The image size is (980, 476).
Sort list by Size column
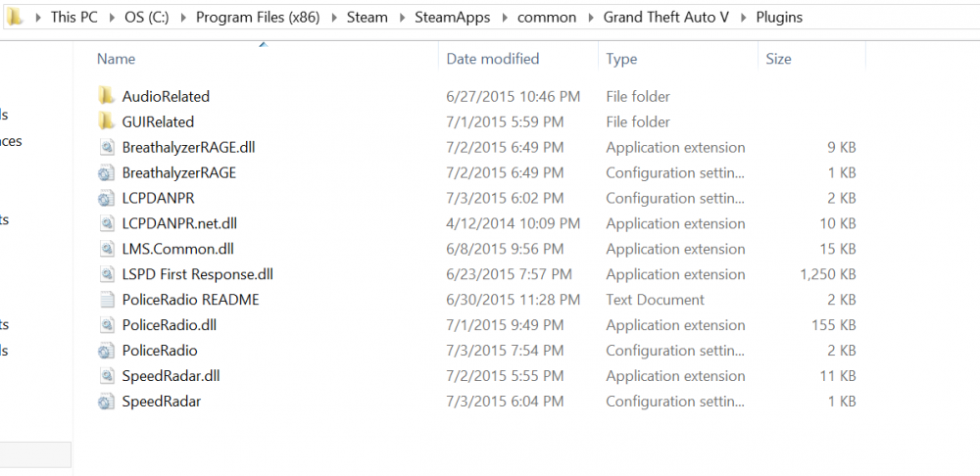tap(778, 59)
